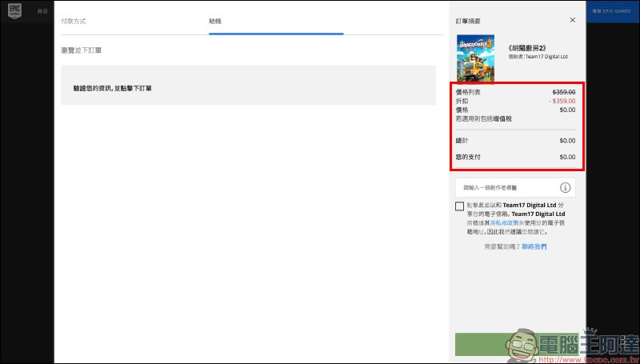Click the creator tag info icon

pos(565,188)
